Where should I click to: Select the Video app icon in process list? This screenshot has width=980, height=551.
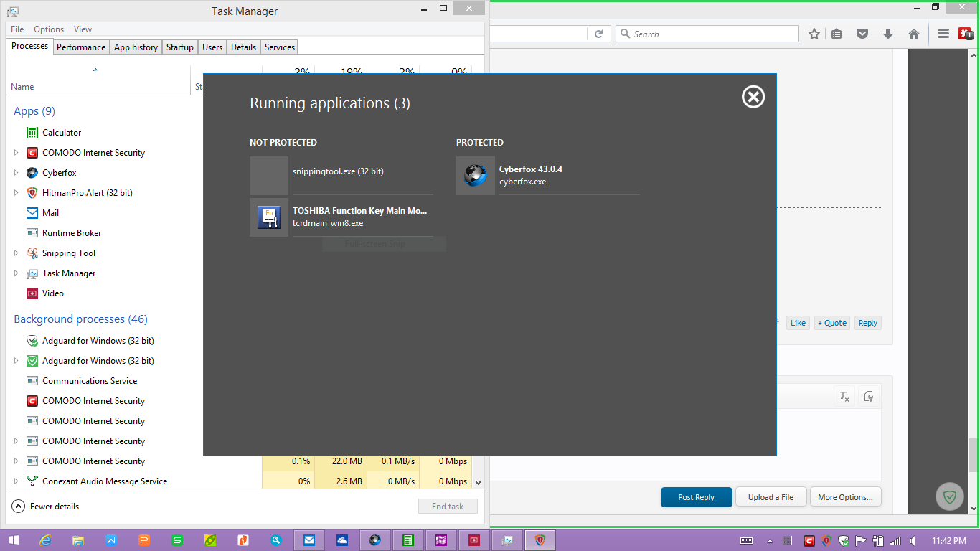pyautogui.click(x=32, y=293)
